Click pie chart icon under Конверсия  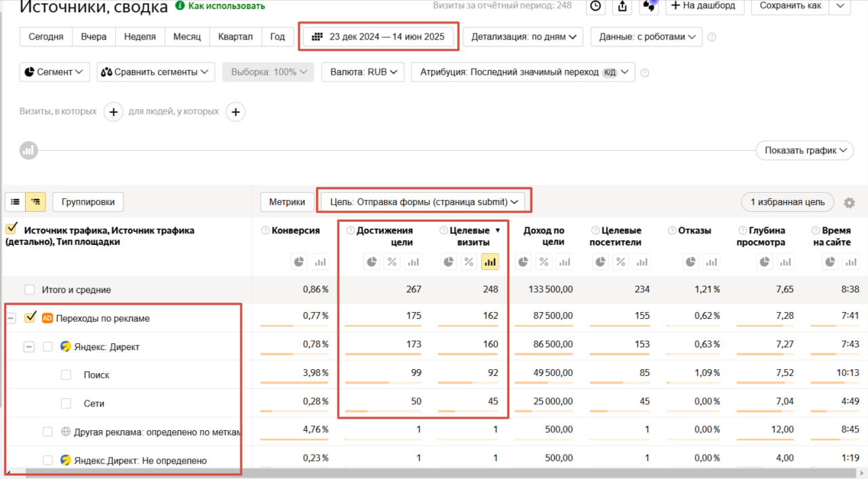[x=299, y=261]
